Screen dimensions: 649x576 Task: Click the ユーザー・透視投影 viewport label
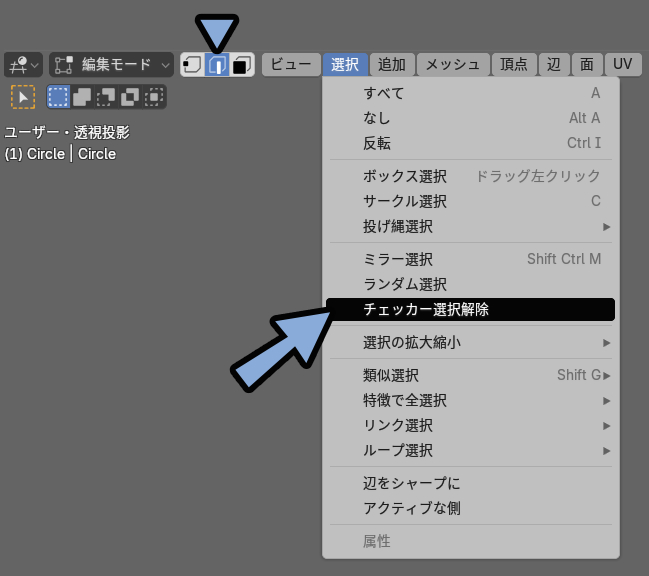pos(67,133)
